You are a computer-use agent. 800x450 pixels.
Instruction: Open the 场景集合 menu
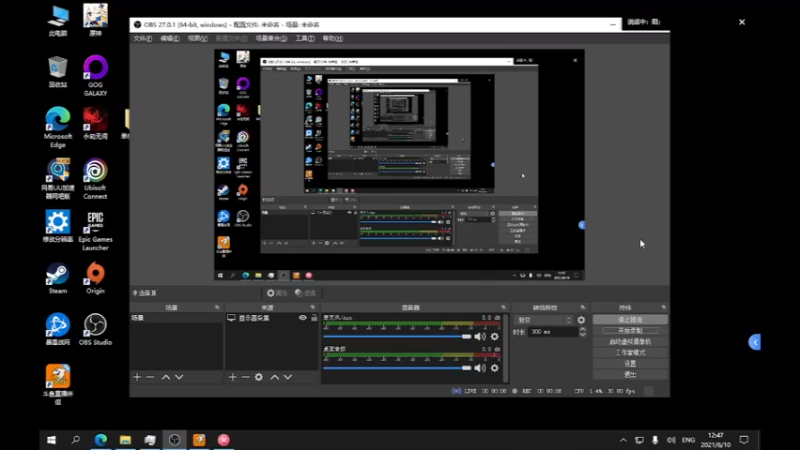(x=271, y=39)
